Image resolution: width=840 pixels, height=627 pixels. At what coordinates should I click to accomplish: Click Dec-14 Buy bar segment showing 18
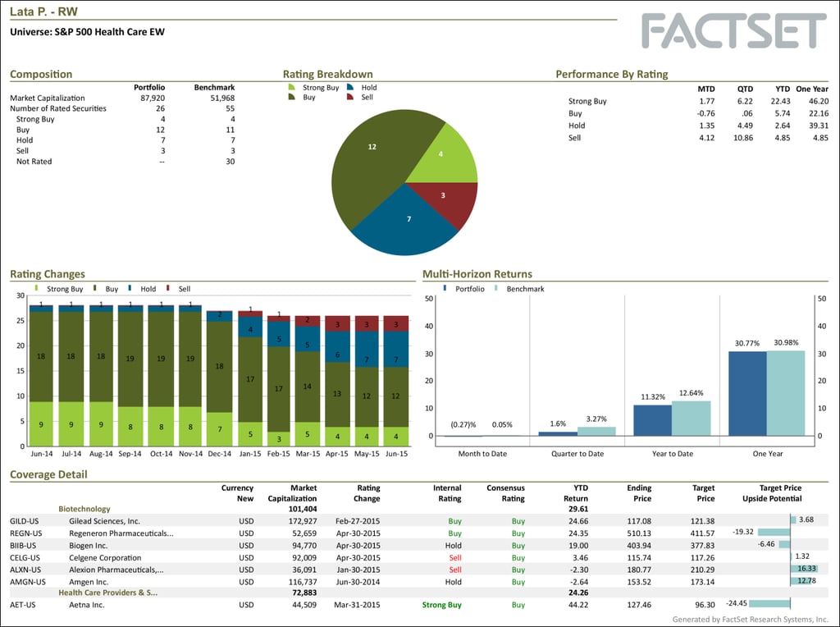tap(220, 367)
